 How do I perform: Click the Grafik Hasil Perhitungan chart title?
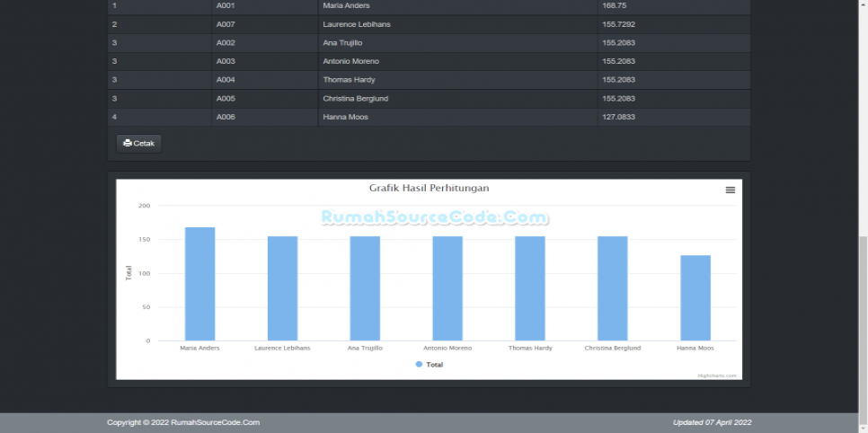tap(429, 188)
